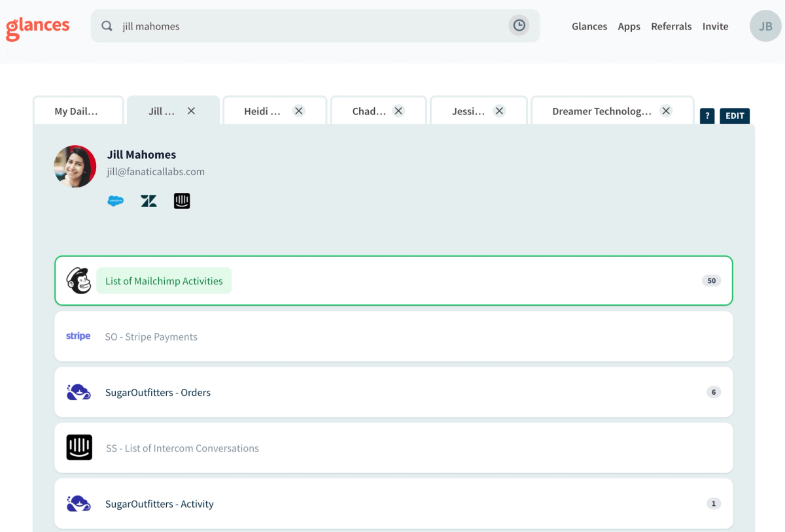
Task: Click the Mailchimp monkey icon
Action: [78, 280]
